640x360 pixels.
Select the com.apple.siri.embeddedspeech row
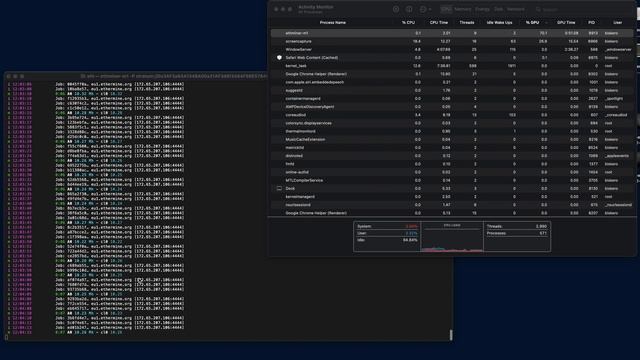point(452,82)
